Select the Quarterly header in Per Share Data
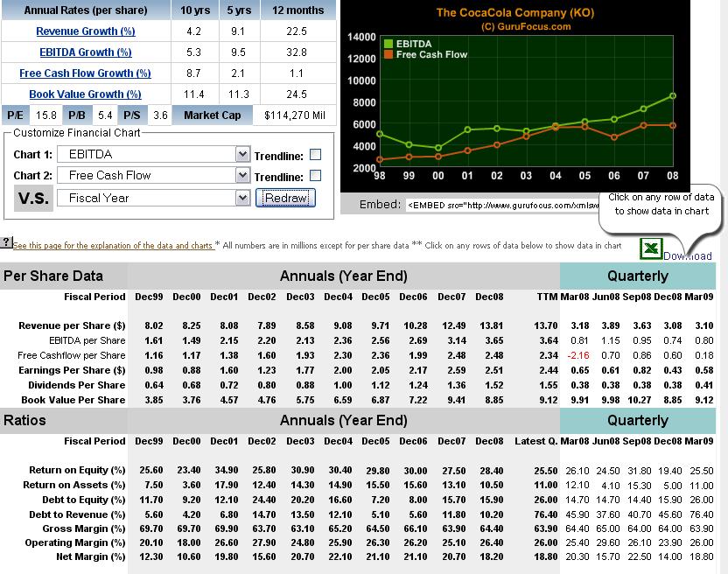The width and height of the screenshot is (728, 574). tap(637, 276)
